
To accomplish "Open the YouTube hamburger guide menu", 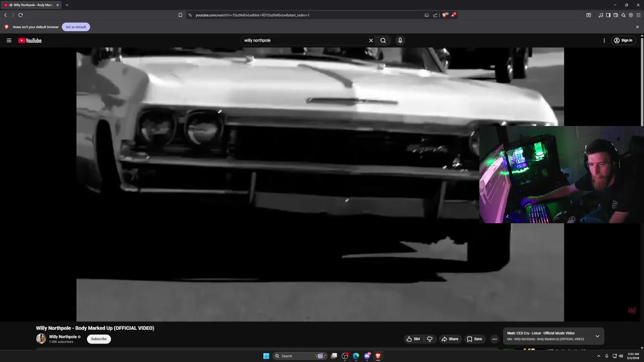I will coord(9,40).
